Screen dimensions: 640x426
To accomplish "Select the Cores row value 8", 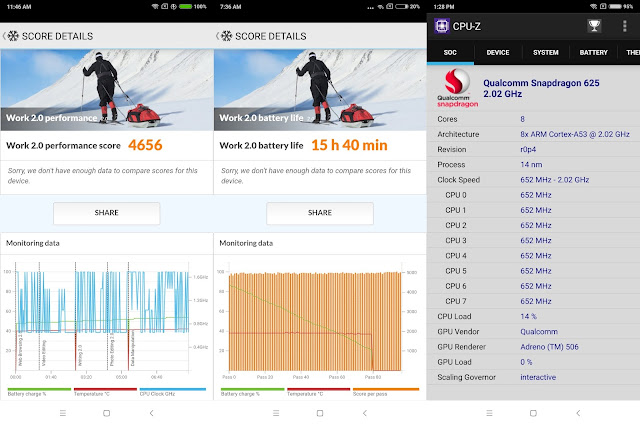I will (522, 119).
